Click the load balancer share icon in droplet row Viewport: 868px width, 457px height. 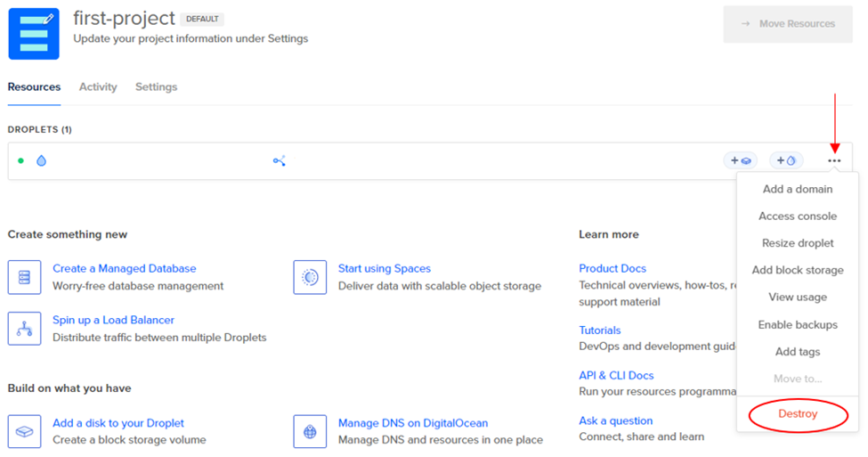click(279, 160)
